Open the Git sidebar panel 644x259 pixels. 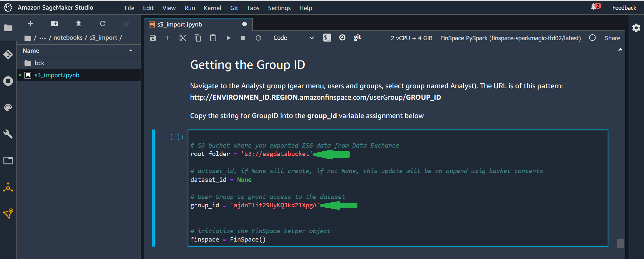(8, 54)
